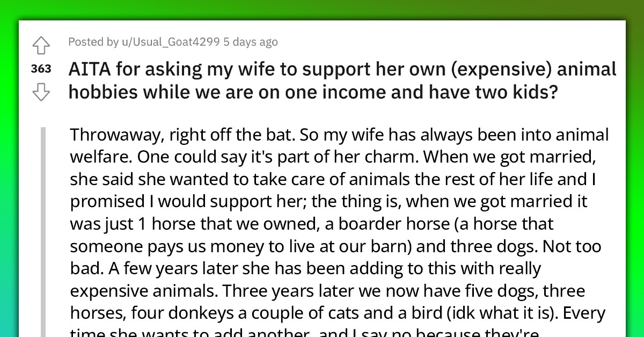Click the word "AITA" in the title

pos(89,70)
